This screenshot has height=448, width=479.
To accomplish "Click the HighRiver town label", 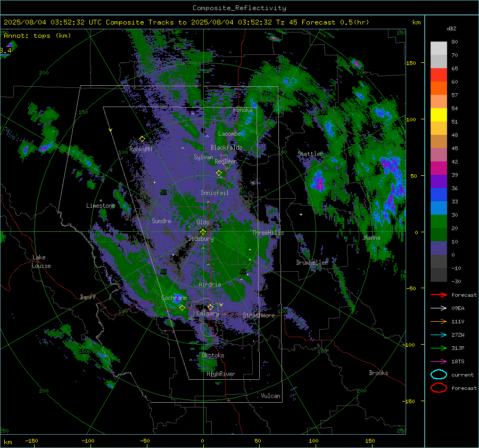I will [x=221, y=374].
